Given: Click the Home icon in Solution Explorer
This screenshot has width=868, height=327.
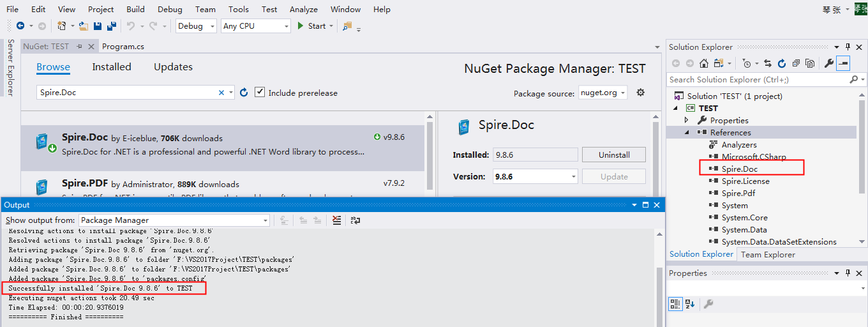Looking at the screenshot, I should pos(704,63).
